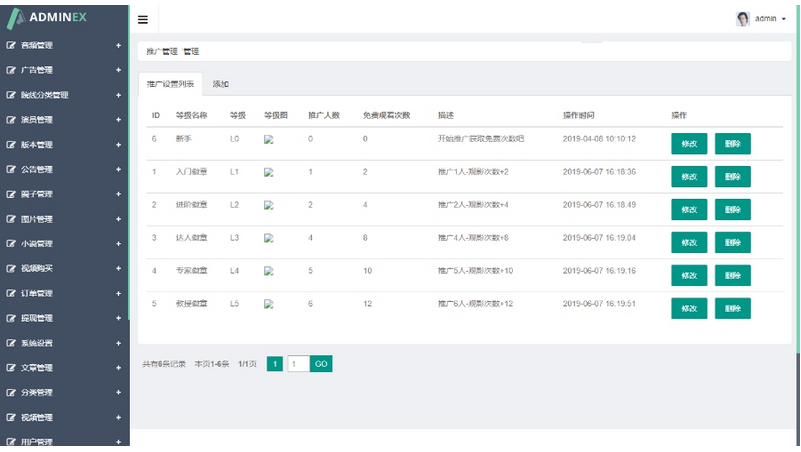The height and width of the screenshot is (452, 801).
Task: Click the level image icon for L3 row
Action: (268, 239)
